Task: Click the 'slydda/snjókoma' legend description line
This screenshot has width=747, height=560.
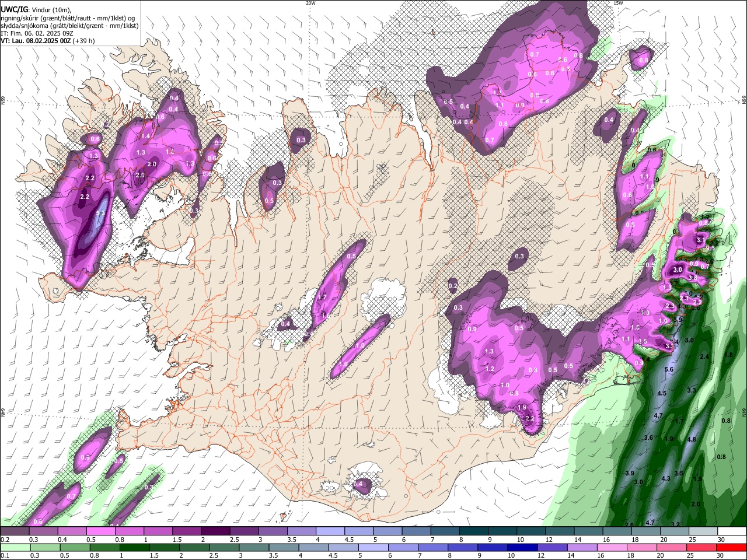Action: 69,26
